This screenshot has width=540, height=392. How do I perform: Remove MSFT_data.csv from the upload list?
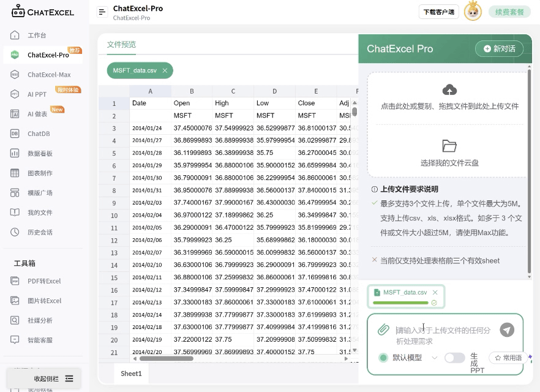pyautogui.click(x=435, y=292)
